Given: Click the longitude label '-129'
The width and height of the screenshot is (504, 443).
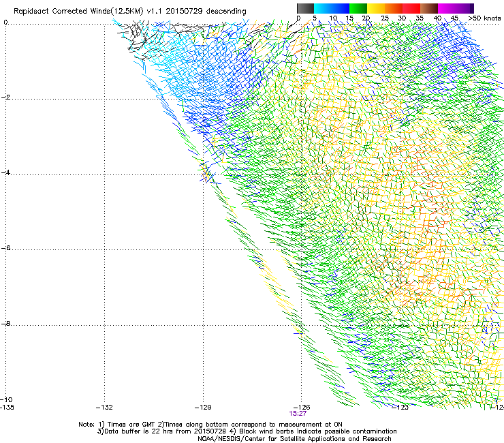Looking at the screenshot, I should click(x=203, y=408).
